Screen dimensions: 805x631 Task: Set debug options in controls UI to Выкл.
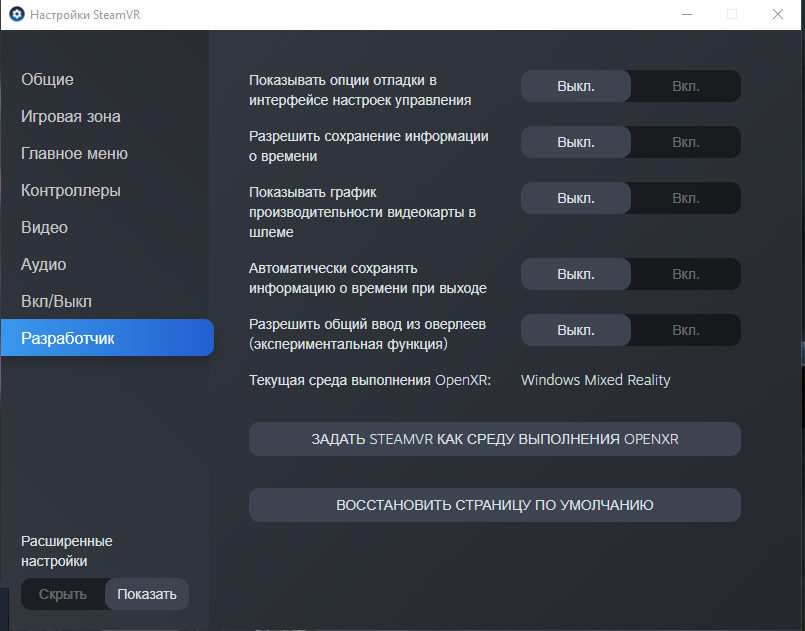pos(576,86)
